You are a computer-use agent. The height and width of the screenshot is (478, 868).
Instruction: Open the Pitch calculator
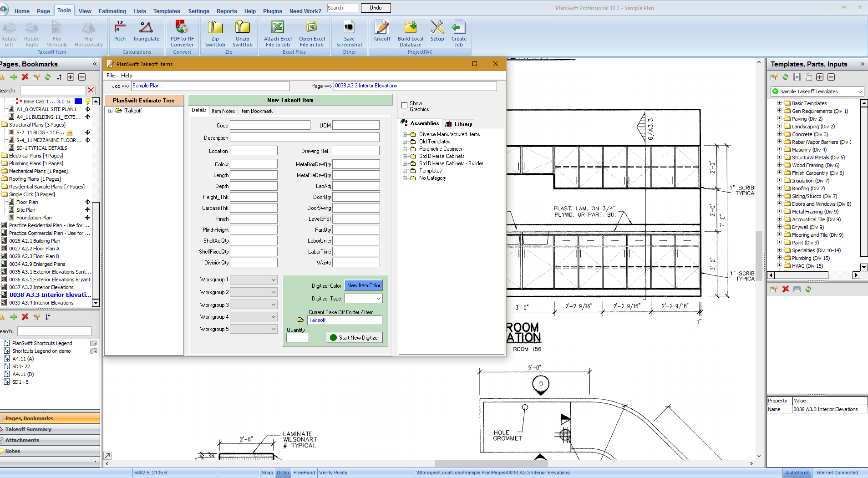click(119, 32)
